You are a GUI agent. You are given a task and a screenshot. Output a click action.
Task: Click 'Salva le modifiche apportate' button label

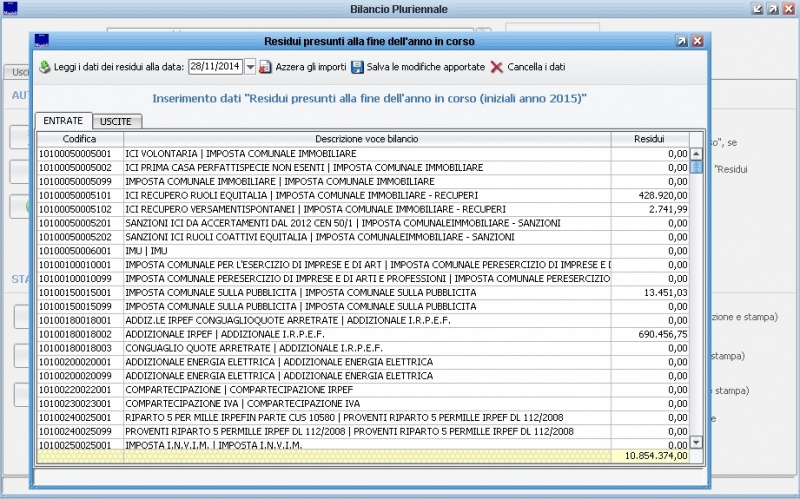point(426,67)
